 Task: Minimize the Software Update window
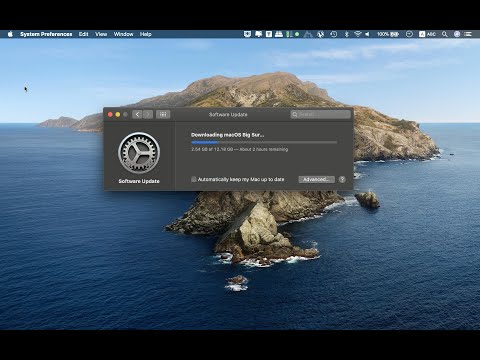click(118, 114)
